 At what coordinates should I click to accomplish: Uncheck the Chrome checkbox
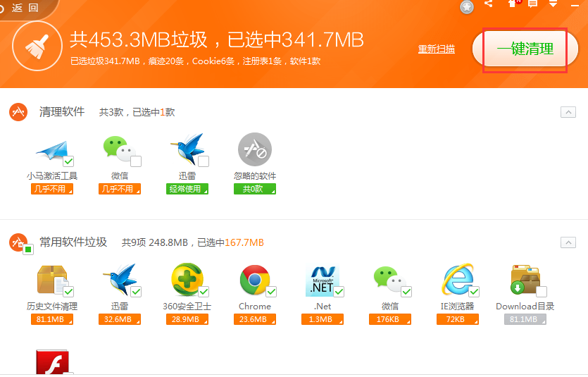tap(271, 292)
